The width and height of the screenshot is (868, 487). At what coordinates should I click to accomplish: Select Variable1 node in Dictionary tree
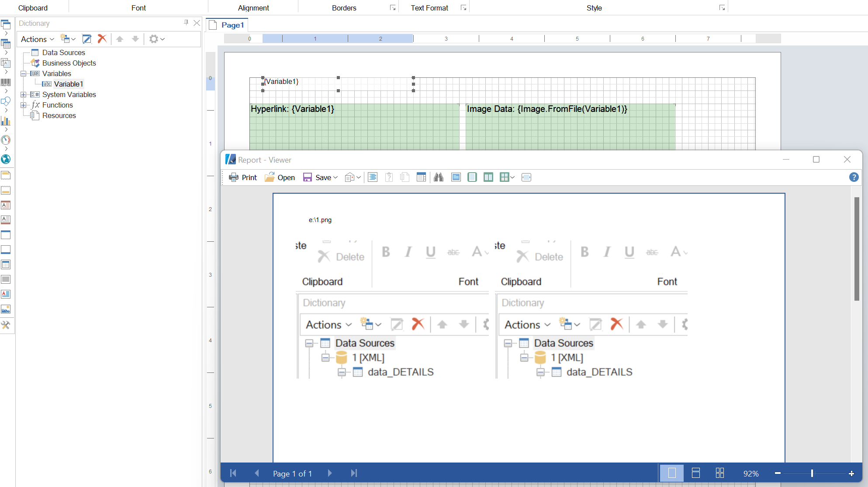(x=69, y=83)
